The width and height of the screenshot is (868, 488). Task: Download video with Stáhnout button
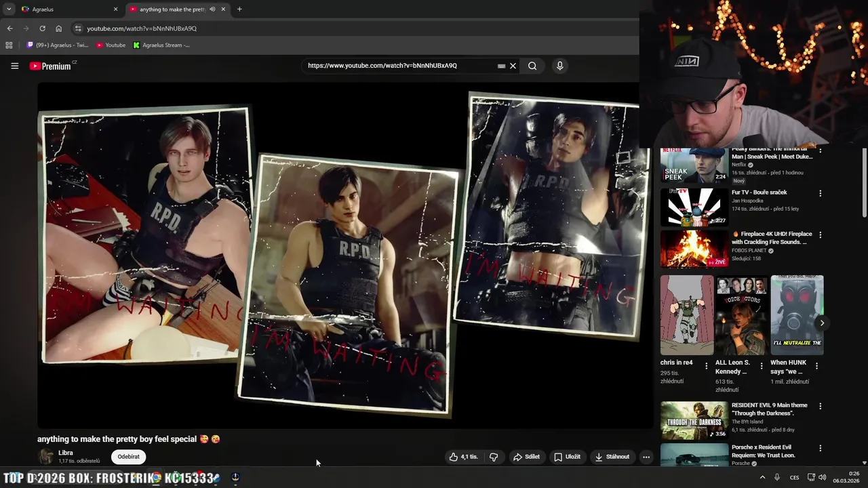tap(612, 457)
